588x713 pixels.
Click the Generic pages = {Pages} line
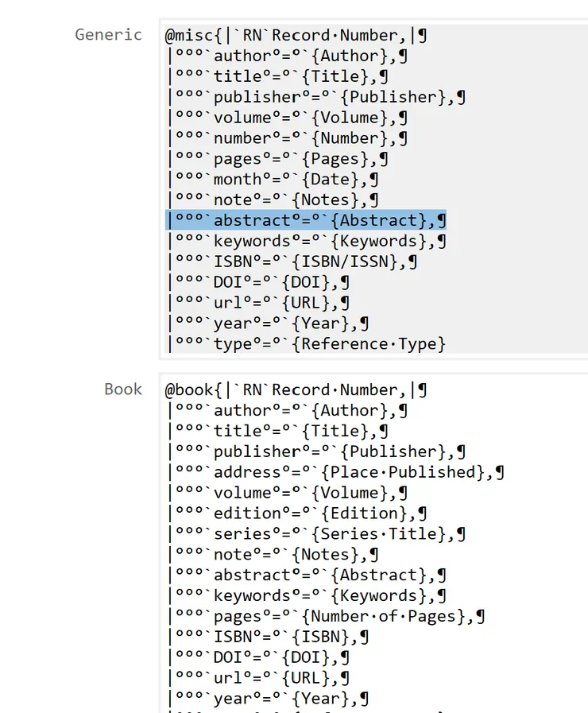point(278,159)
